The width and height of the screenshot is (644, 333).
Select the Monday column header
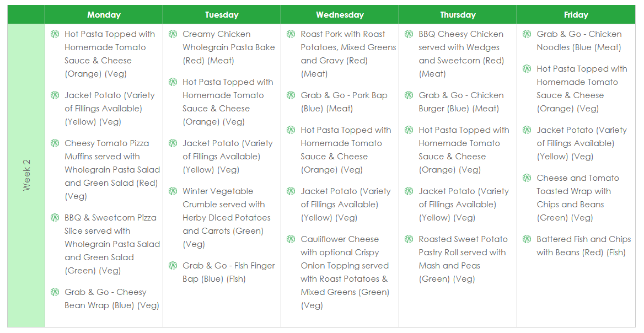104,15
